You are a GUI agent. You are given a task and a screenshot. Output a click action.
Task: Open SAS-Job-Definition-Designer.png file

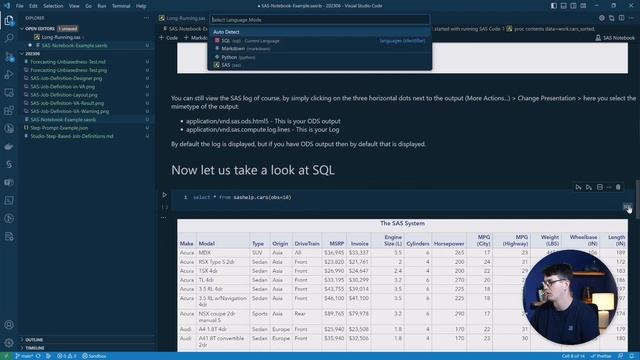pos(66,78)
